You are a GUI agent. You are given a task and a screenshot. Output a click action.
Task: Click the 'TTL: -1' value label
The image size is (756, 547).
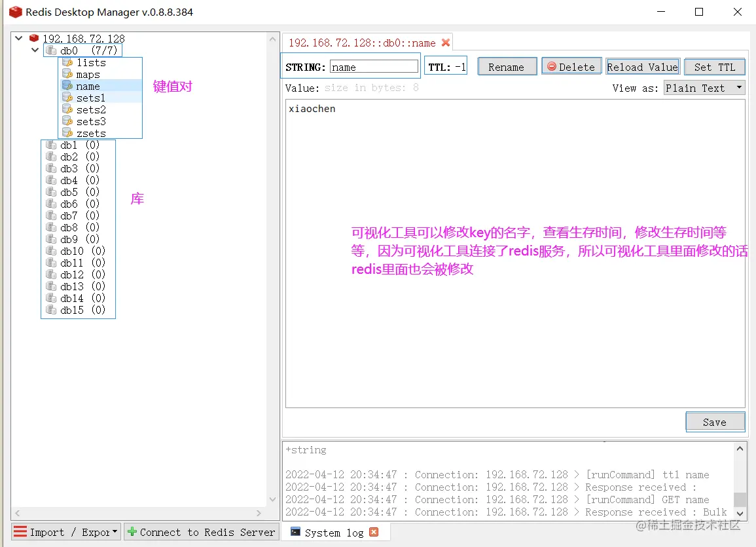[x=447, y=67]
